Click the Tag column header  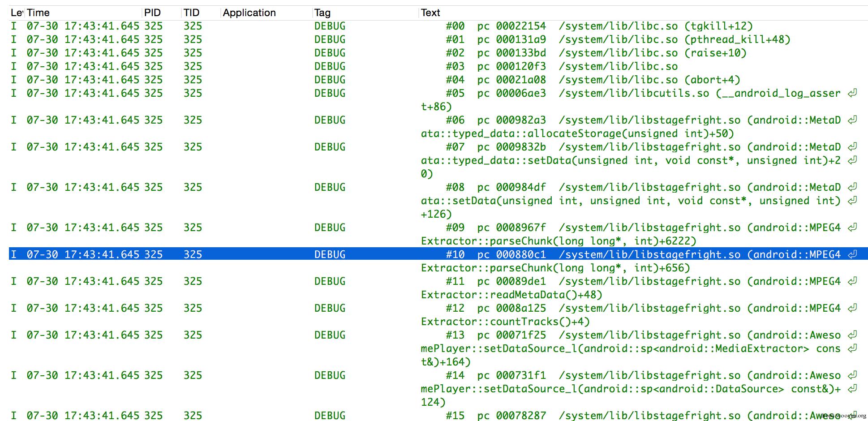click(322, 13)
